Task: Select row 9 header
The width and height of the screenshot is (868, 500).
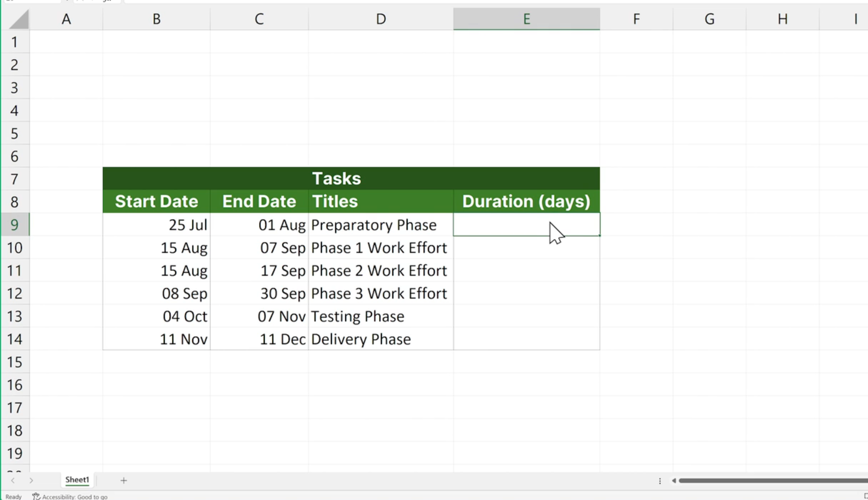Action: 15,224
